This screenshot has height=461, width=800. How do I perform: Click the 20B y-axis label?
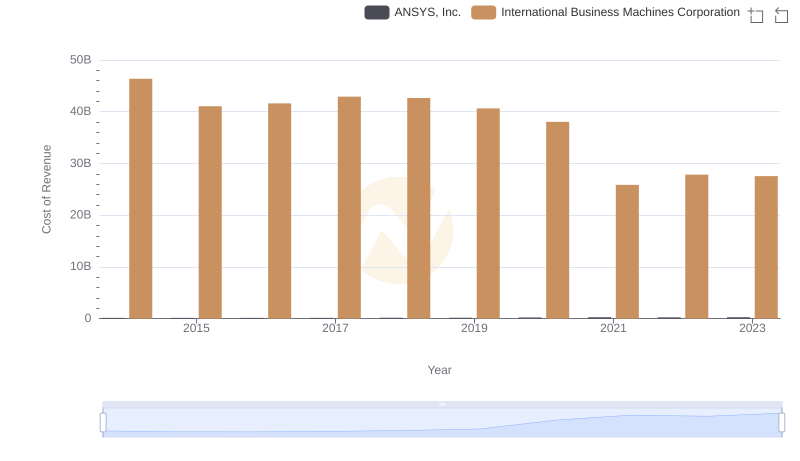tap(81, 215)
